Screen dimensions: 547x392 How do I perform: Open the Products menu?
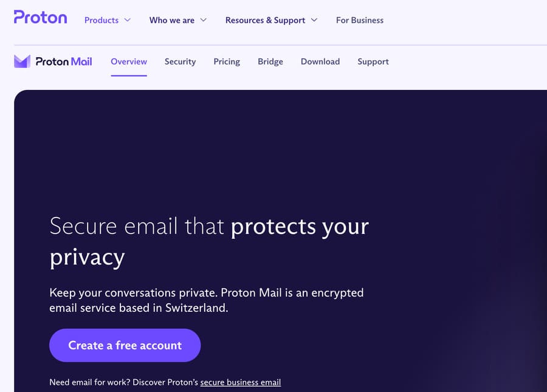click(x=101, y=20)
